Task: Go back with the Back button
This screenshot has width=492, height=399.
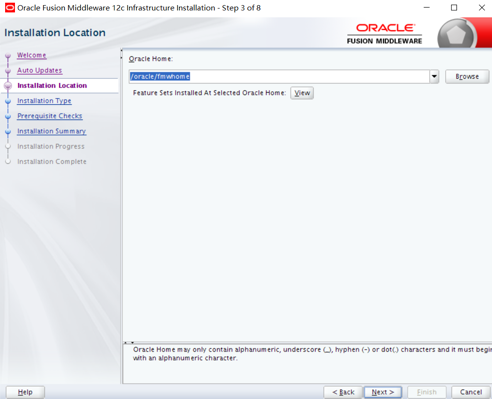Action: [x=343, y=392]
